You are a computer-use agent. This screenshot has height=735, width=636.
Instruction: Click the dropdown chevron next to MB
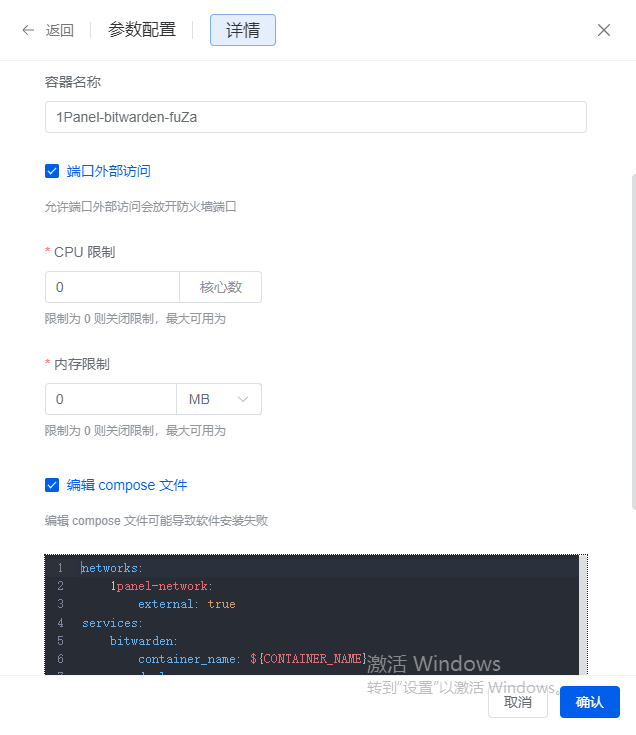pyautogui.click(x=243, y=399)
